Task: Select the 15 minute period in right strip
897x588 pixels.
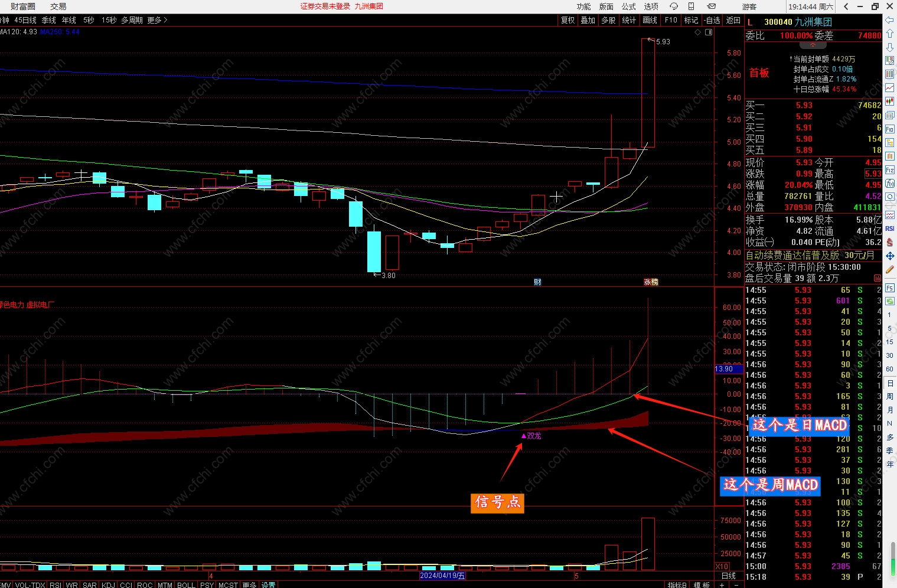Action: click(889, 342)
